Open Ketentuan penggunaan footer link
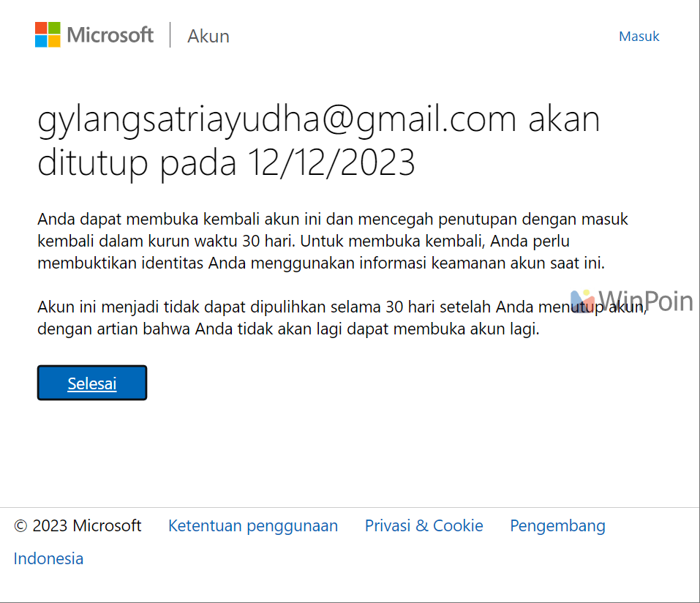The width and height of the screenshot is (700, 603). tap(252, 525)
